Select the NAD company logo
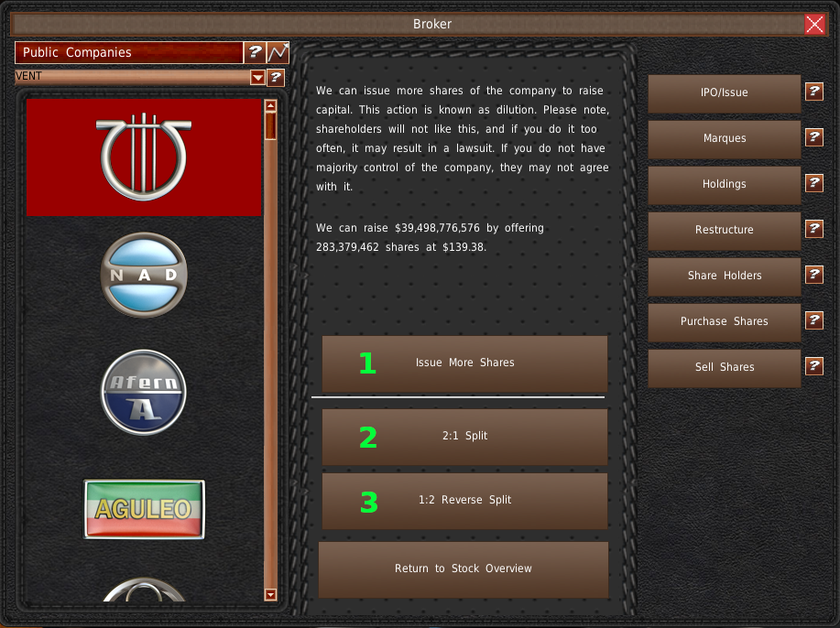The image size is (840, 628). tap(144, 275)
